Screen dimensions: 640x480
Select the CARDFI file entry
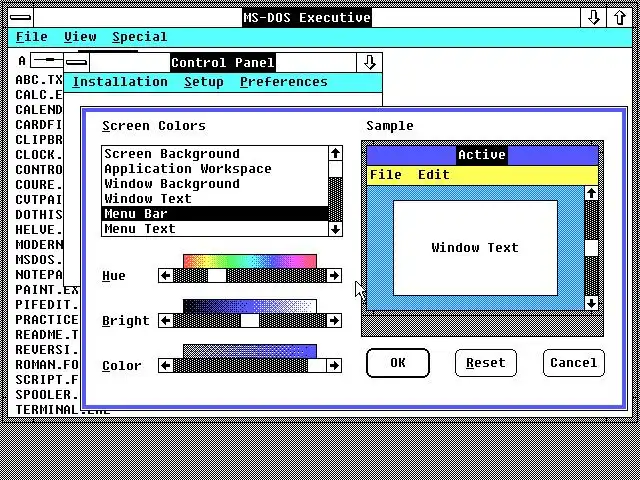[x=39, y=124]
